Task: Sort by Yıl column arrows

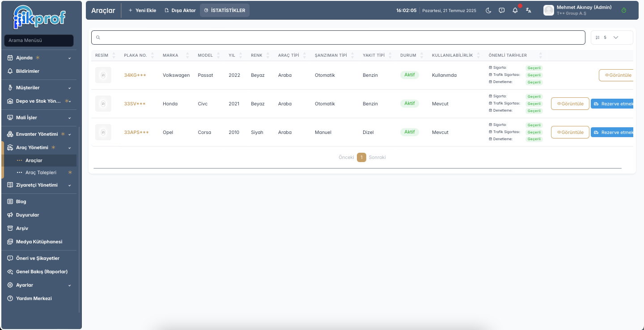Action: click(x=241, y=55)
